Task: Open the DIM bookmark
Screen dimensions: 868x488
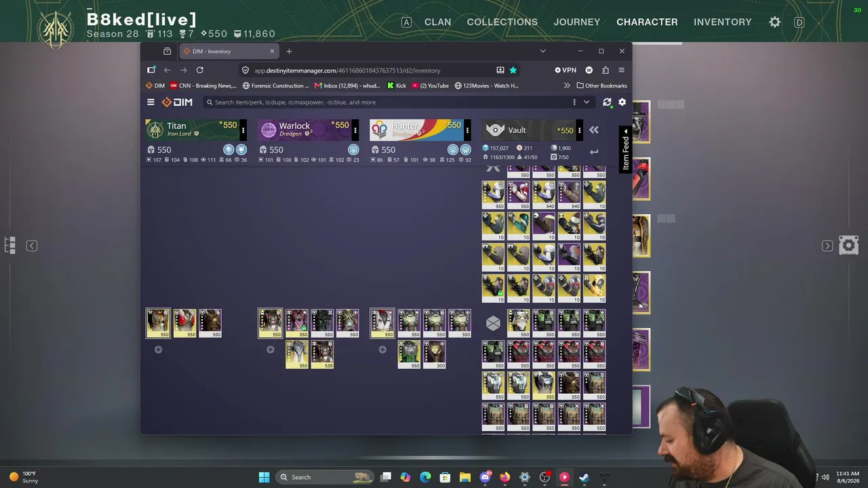Action: 155,86
